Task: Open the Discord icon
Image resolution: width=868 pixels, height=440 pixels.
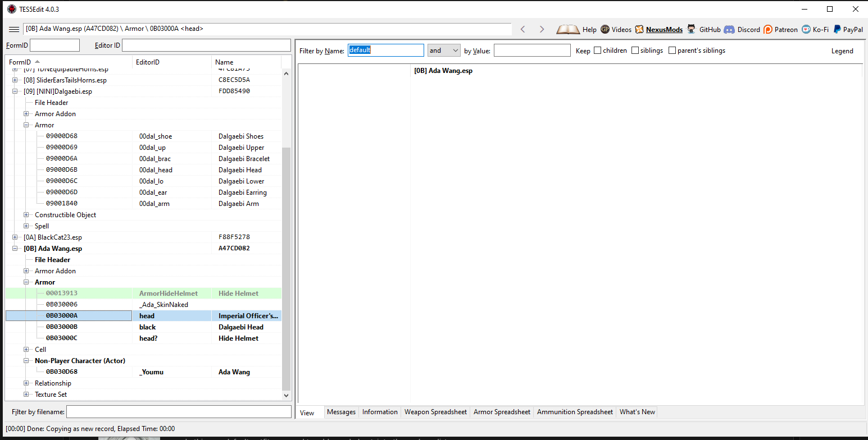Action: (729, 29)
